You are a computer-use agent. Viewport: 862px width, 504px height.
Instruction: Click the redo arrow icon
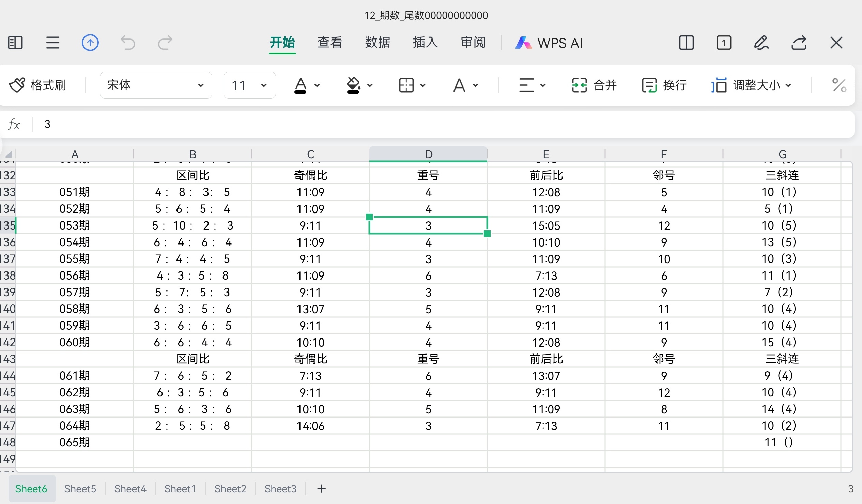click(165, 43)
